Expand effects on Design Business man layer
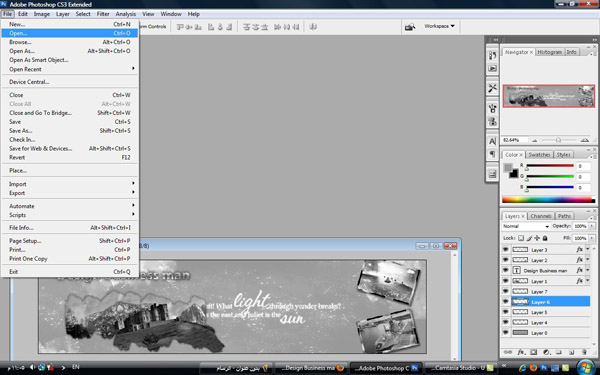The height and width of the screenshot is (375, 600). (x=588, y=270)
